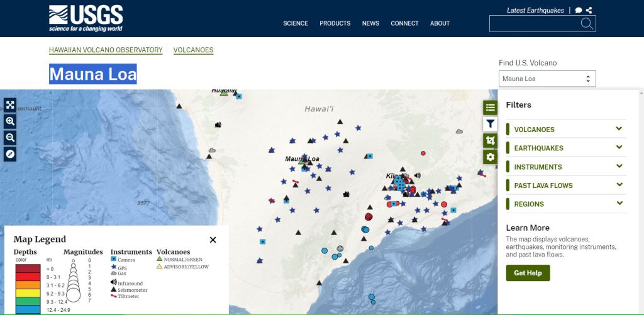
Task: Click the share icon in header
Action: click(x=589, y=10)
